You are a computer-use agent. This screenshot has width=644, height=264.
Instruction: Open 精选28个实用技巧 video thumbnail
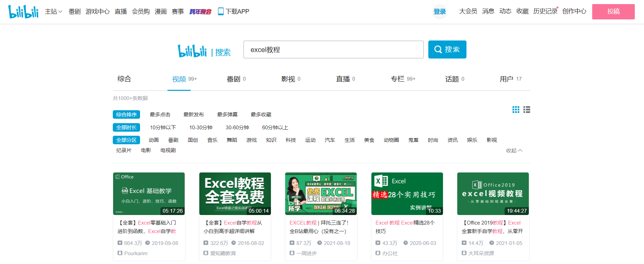pyautogui.click(x=407, y=194)
